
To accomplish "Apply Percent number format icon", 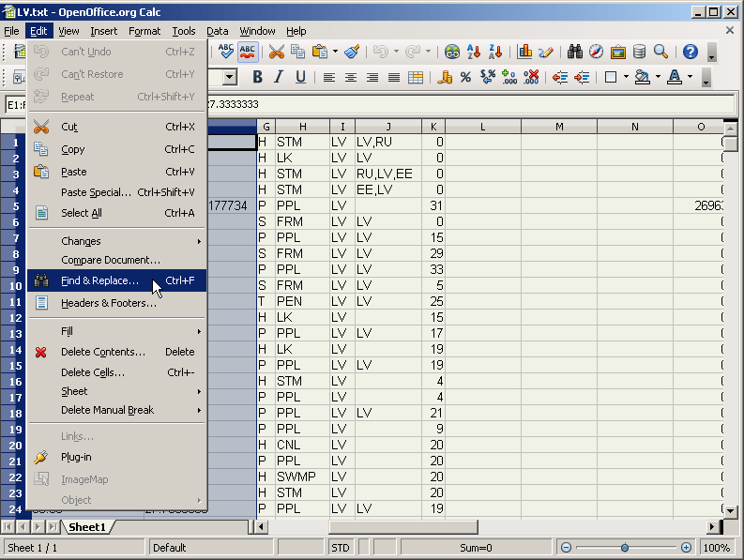I will pos(465,77).
